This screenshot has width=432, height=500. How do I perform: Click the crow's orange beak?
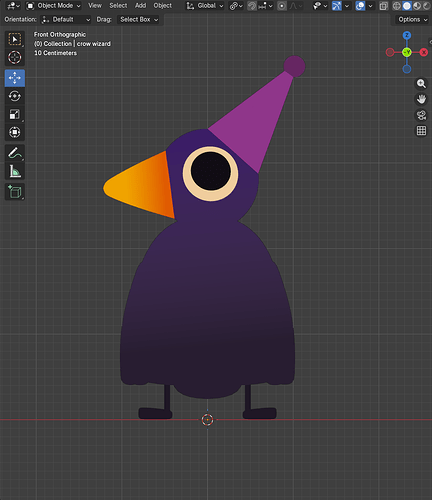pos(142,186)
